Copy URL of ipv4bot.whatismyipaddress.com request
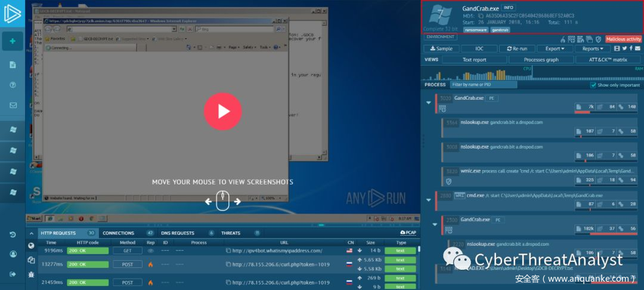Viewport: 644px width, 290px height. 228,251
